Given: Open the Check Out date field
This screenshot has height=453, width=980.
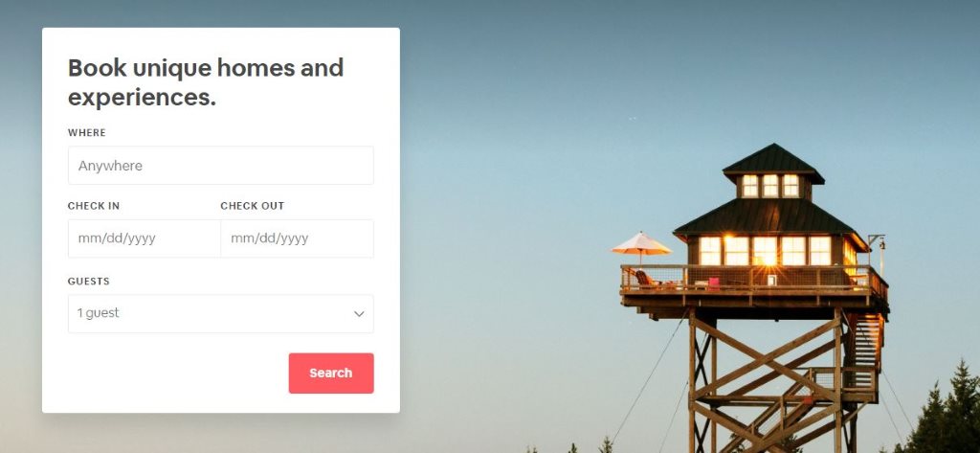Looking at the screenshot, I should click(298, 238).
